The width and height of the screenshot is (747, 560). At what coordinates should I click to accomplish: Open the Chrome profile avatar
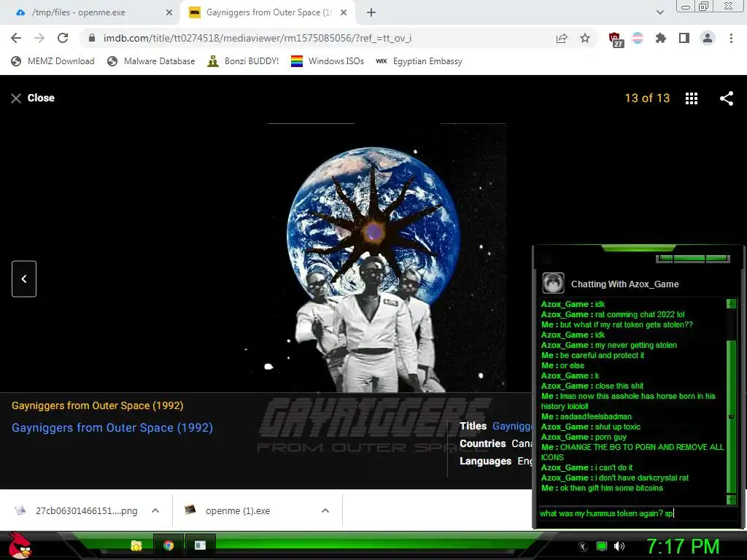pyautogui.click(x=708, y=38)
